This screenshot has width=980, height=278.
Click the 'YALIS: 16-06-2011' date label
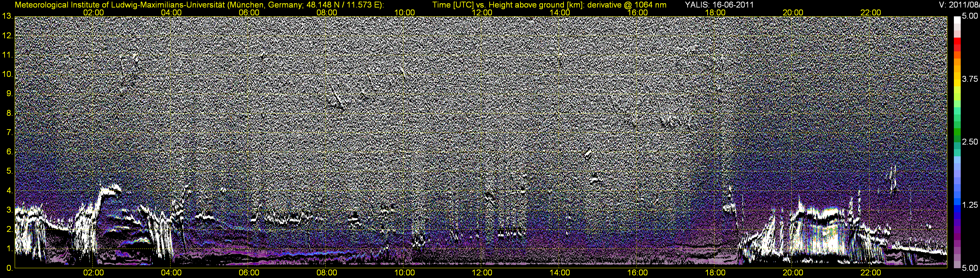719,5
